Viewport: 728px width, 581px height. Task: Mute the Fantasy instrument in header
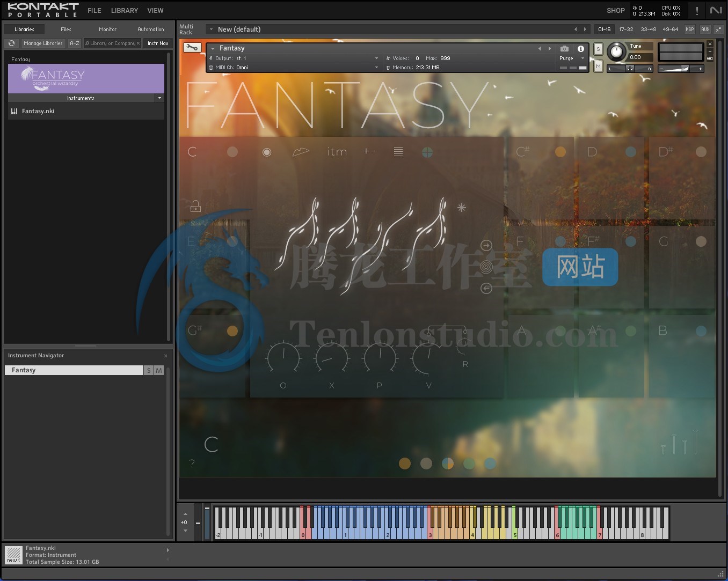[598, 66]
